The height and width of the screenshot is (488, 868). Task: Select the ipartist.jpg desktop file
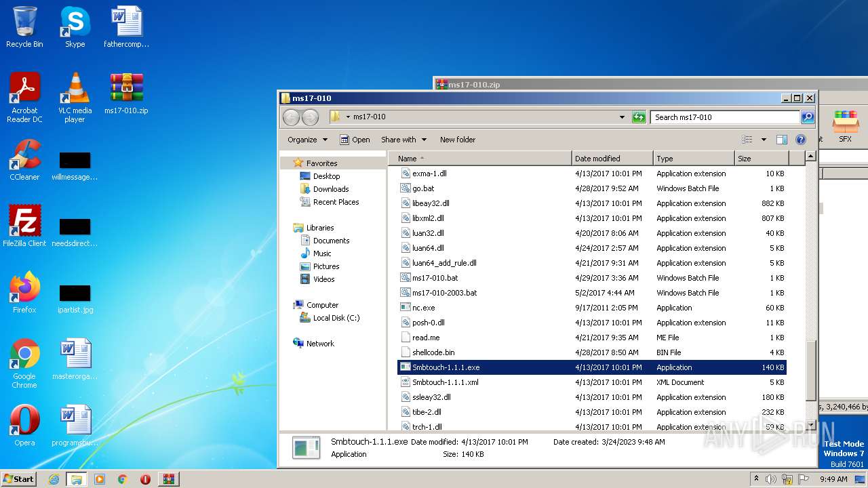[x=75, y=300]
